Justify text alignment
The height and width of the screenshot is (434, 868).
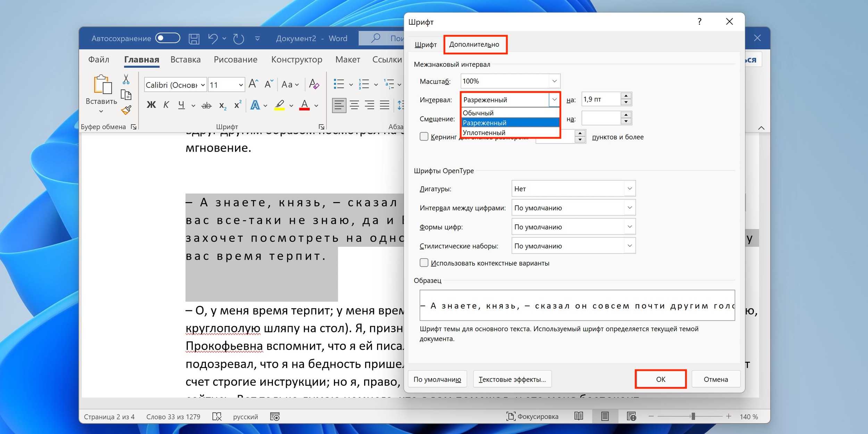(x=384, y=105)
